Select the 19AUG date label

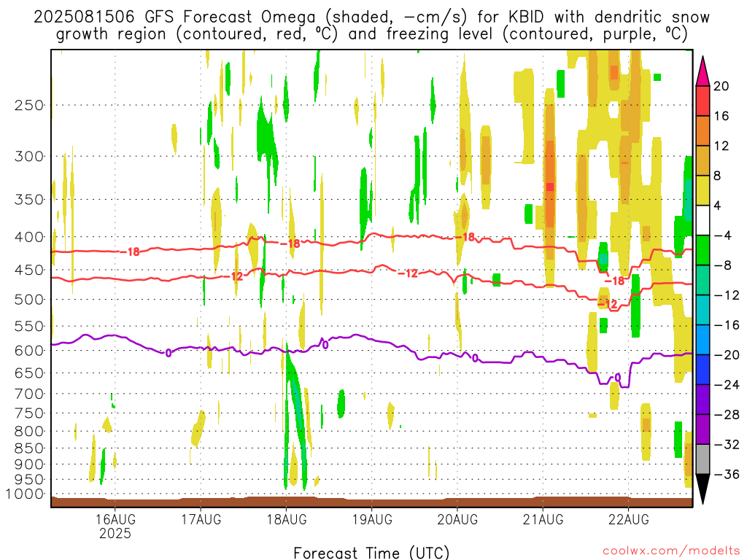point(371,519)
